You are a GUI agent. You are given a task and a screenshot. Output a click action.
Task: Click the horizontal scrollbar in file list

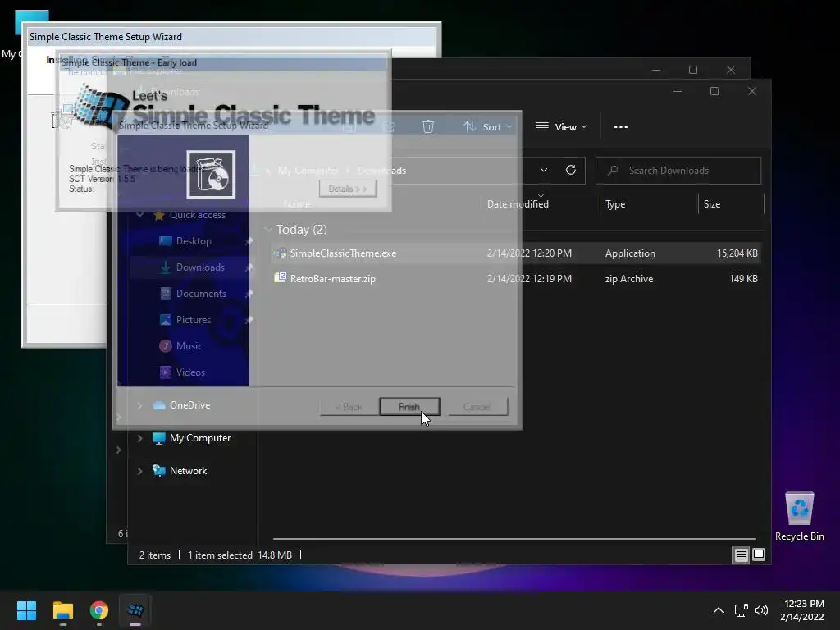(x=514, y=538)
